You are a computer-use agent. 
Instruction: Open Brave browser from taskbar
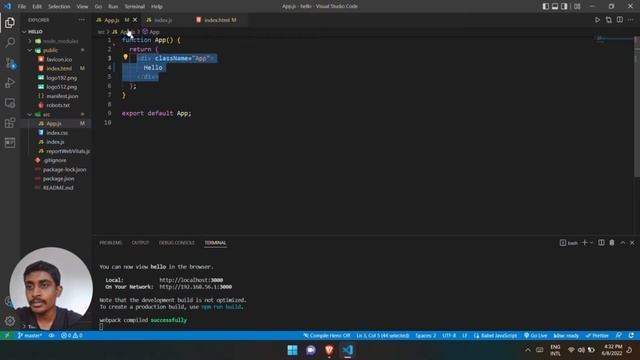tap(329, 350)
